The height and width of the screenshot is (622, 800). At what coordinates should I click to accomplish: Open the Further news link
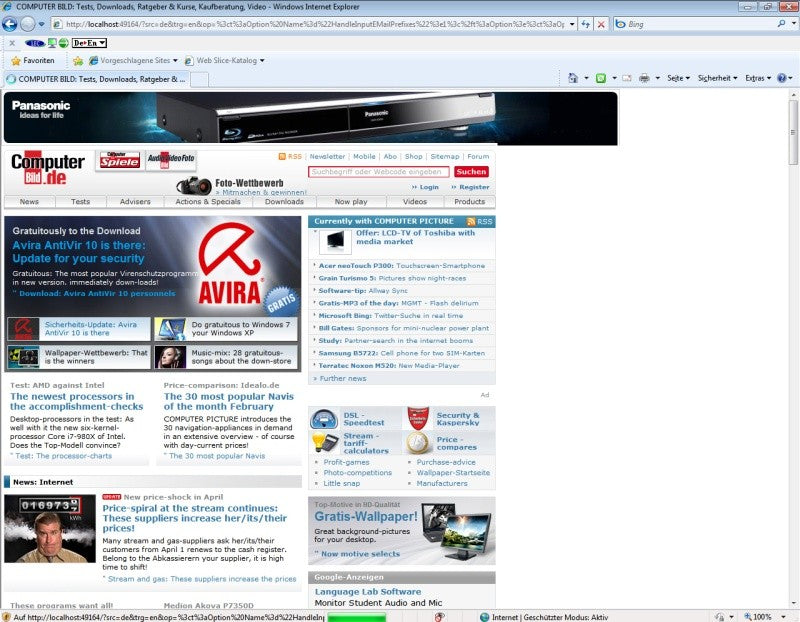pyautogui.click(x=343, y=379)
